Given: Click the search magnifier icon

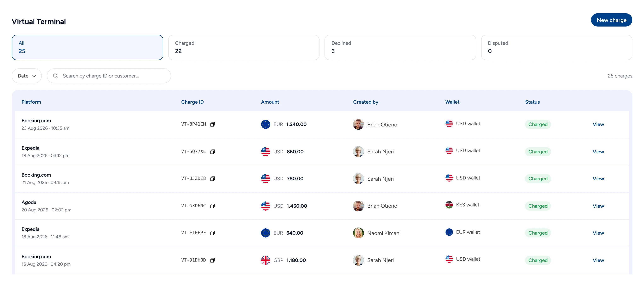Looking at the screenshot, I should coord(56,76).
